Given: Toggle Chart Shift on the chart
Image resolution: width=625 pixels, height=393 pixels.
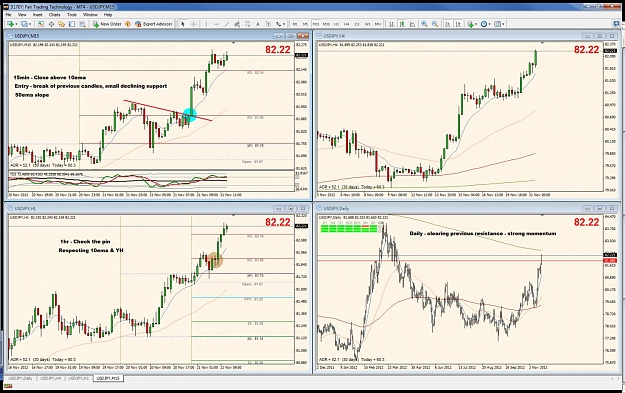Looking at the screenshot, I should tap(458, 24).
